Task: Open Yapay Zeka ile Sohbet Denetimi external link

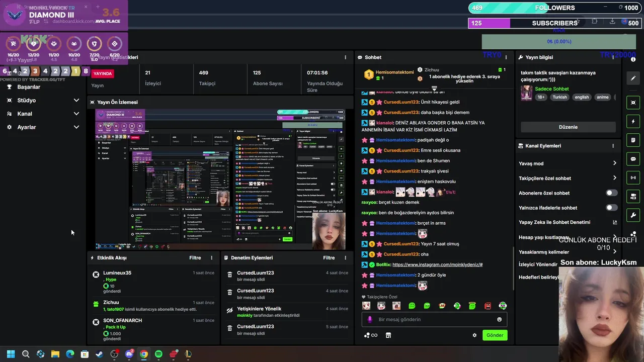Action: point(614,222)
